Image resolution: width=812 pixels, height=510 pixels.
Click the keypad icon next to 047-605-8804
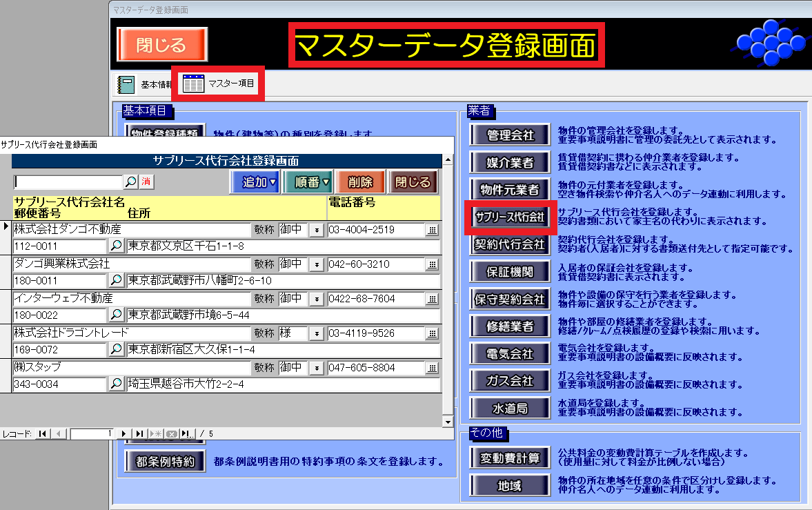pos(433,368)
